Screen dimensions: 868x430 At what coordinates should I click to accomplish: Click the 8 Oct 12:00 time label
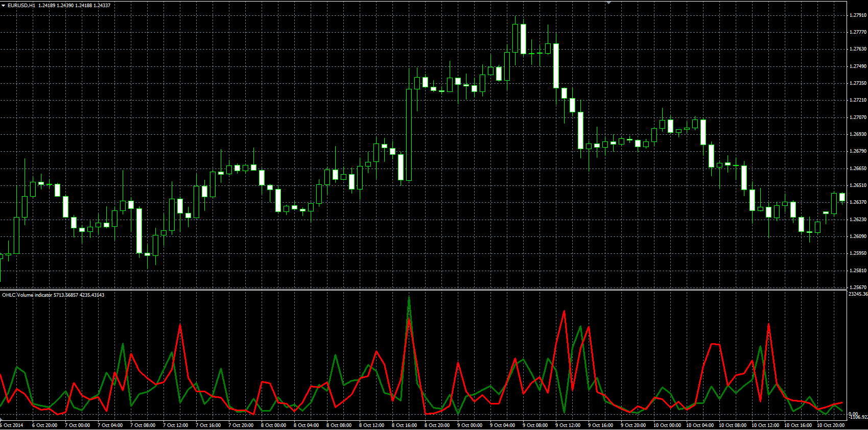pos(372,425)
